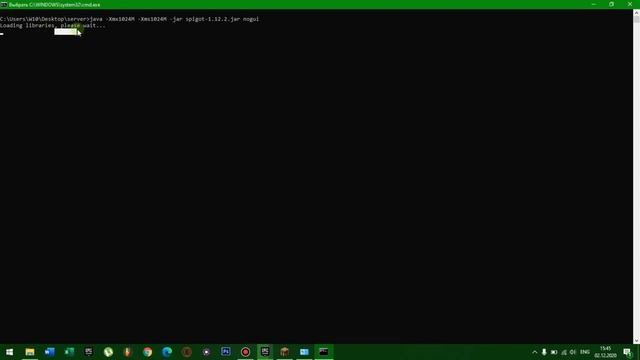
Task: Open File Explorer from the taskbar
Action: pos(29,352)
